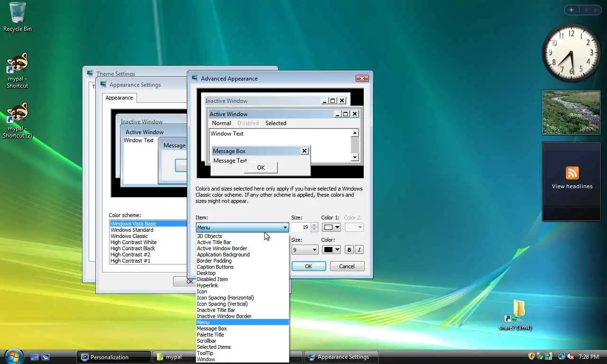Choose Inactive Window Border from the Item list

tap(242, 316)
